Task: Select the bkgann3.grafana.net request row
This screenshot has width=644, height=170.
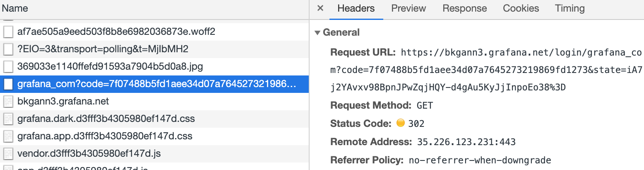Action: pos(63,102)
